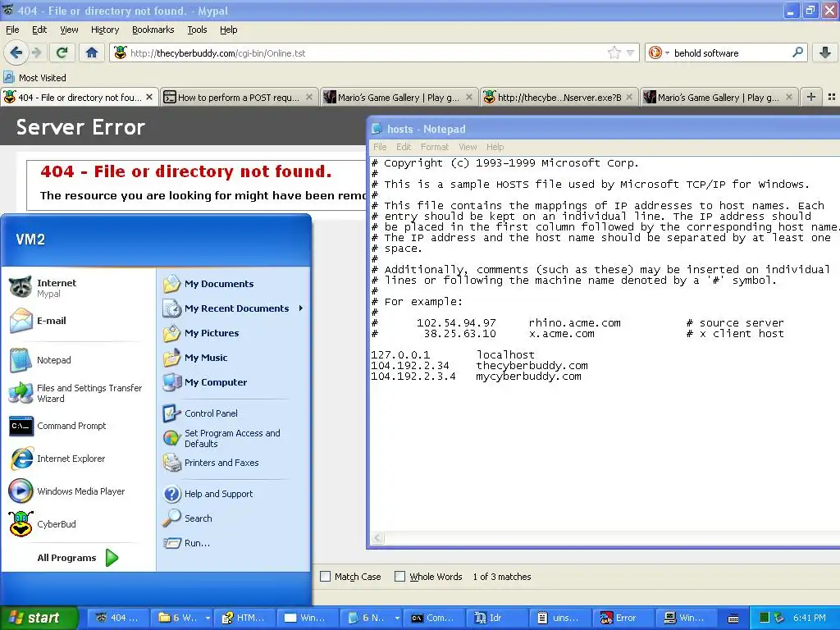The width and height of the screenshot is (840, 630).
Task: Bookmark this page with the star icon
Action: [614, 52]
